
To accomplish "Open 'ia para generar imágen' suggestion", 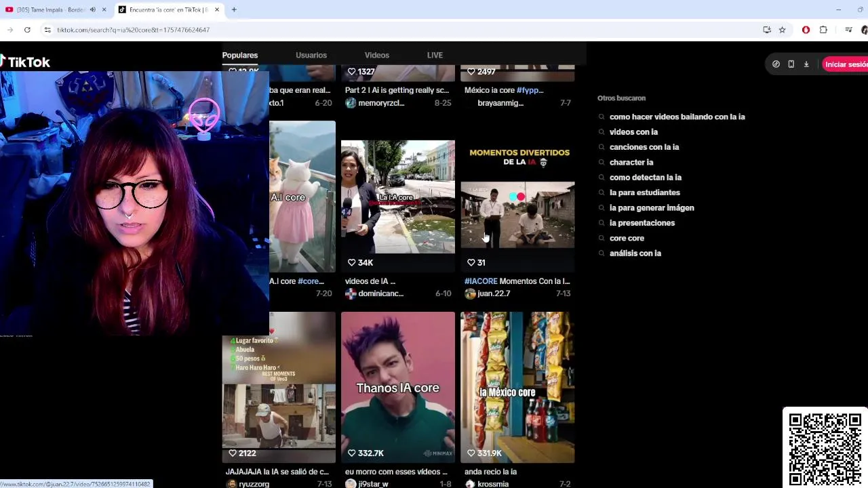I will click(x=652, y=208).
